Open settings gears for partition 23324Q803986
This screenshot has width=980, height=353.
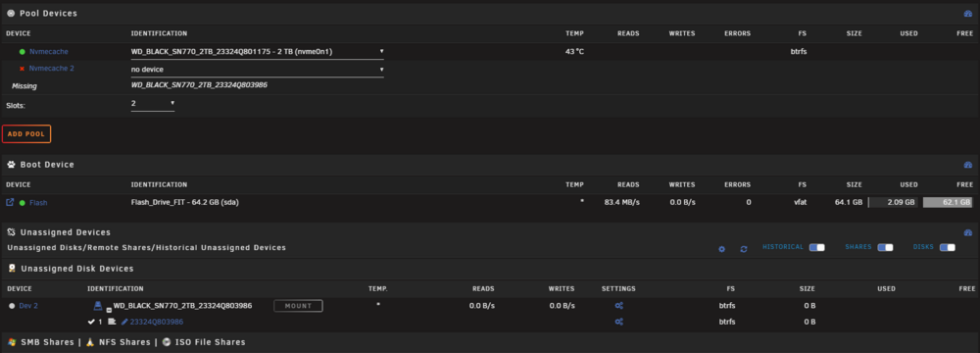pyautogui.click(x=618, y=322)
